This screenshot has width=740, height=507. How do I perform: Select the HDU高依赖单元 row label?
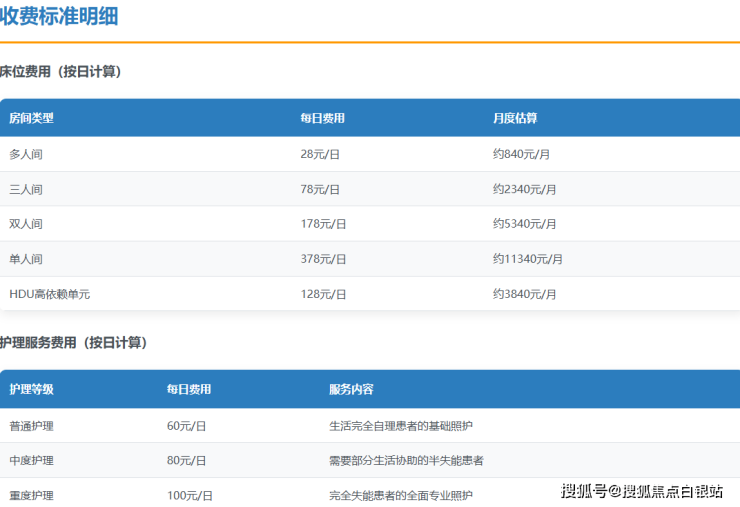[x=50, y=294]
